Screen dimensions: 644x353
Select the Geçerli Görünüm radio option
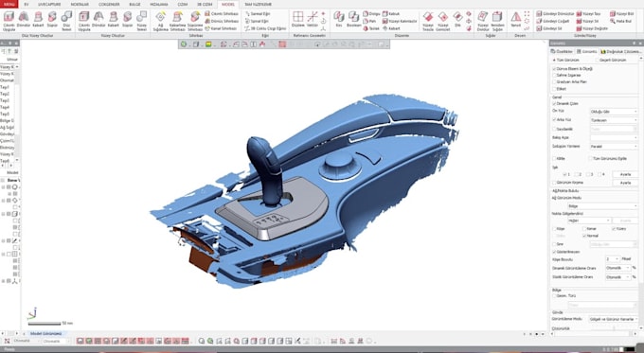tap(598, 60)
